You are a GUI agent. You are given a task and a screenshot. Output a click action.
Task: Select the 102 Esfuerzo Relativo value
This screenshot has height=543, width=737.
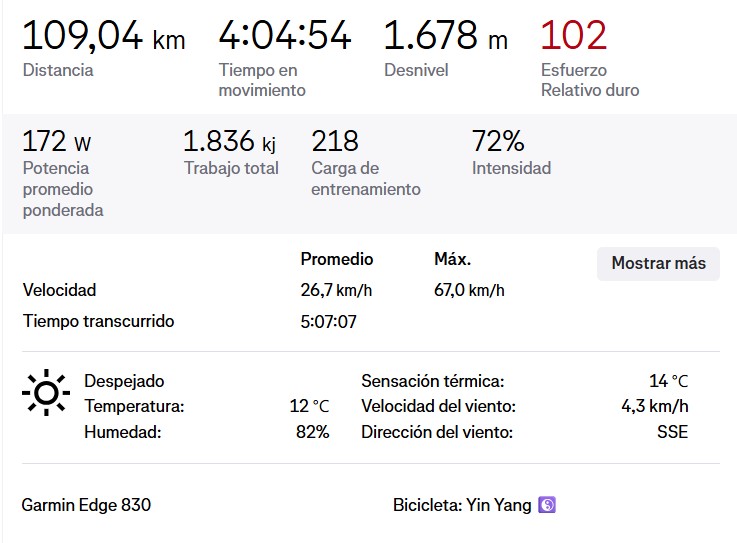pos(573,35)
